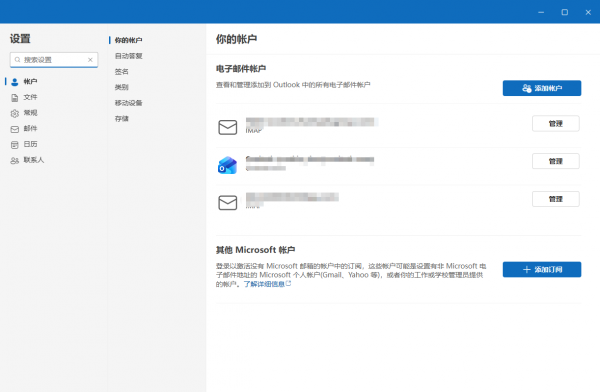Open the 了解详细信息 link
The width and height of the screenshot is (600, 392).
(x=267, y=284)
